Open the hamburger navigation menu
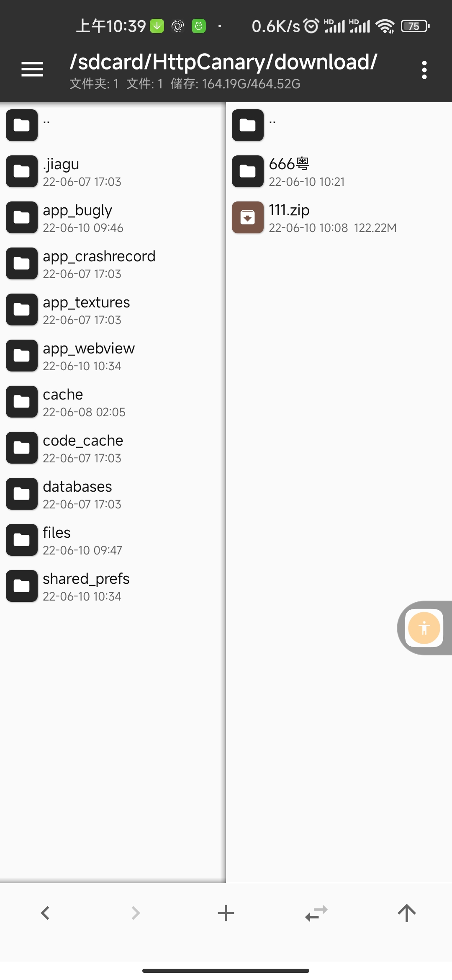This screenshot has width=452, height=980. click(32, 69)
